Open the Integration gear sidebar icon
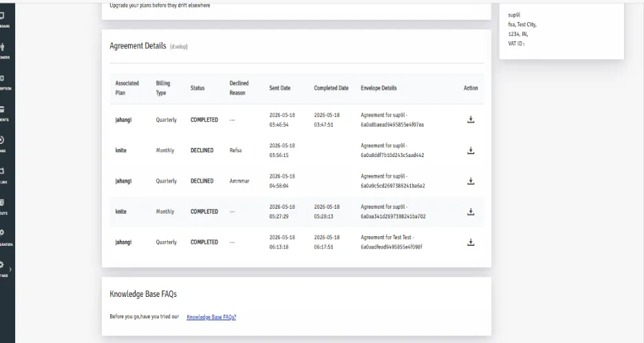The image size is (644, 343). pyautogui.click(x=2, y=233)
